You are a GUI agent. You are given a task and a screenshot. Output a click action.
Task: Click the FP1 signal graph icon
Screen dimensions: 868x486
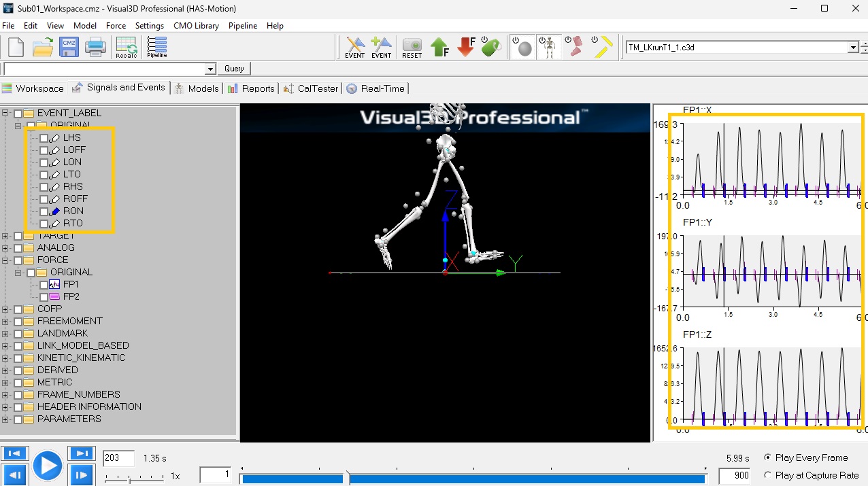pos(55,285)
